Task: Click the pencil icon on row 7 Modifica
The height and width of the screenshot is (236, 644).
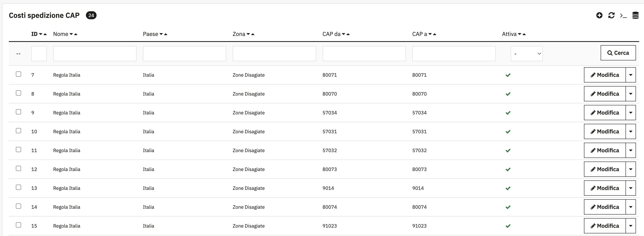Action: [x=593, y=75]
